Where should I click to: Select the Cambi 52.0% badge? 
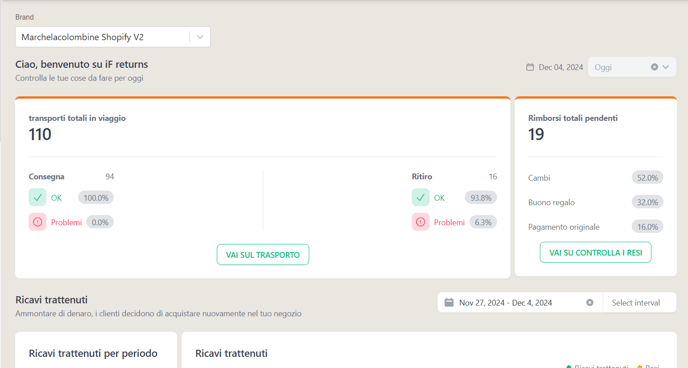click(648, 178)
